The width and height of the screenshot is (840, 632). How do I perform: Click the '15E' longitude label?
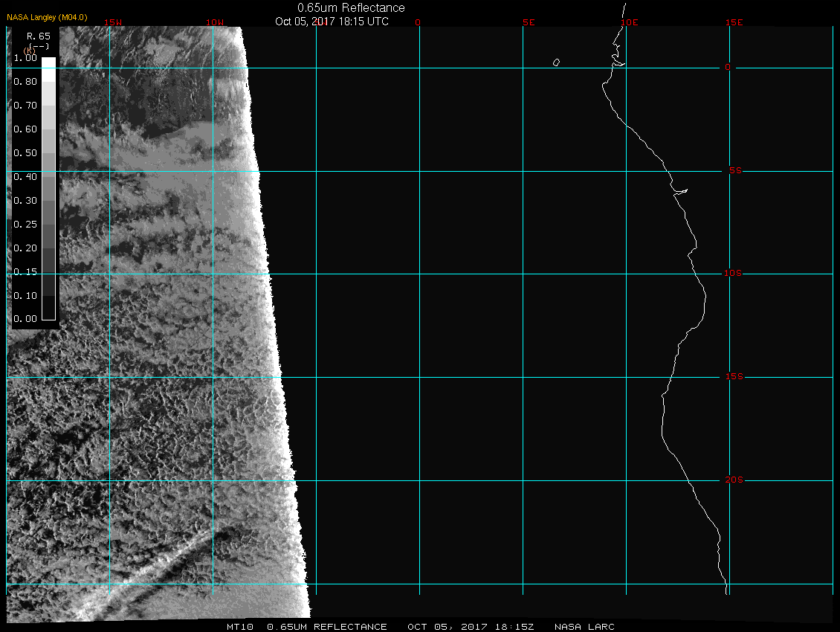click(734, 22)
